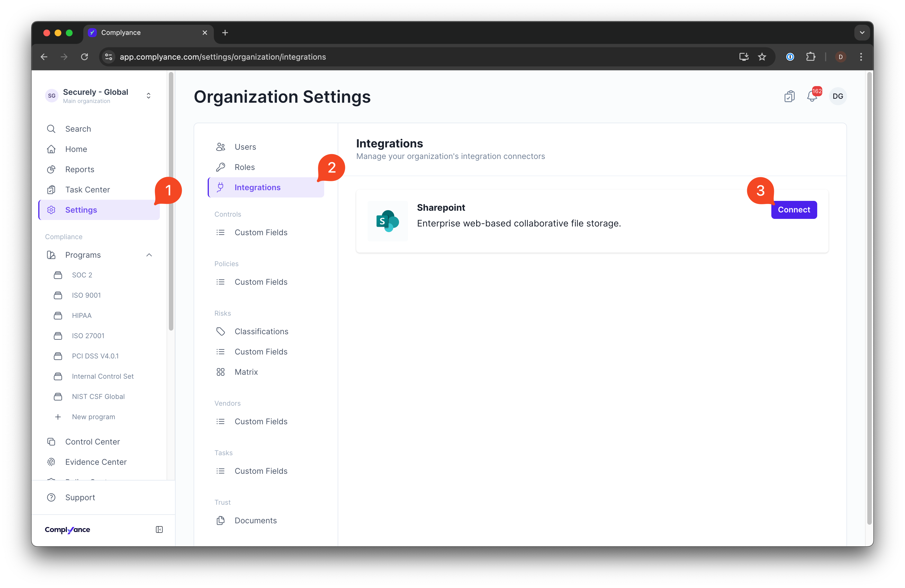Open Classifications under Risks

point(266,331)
